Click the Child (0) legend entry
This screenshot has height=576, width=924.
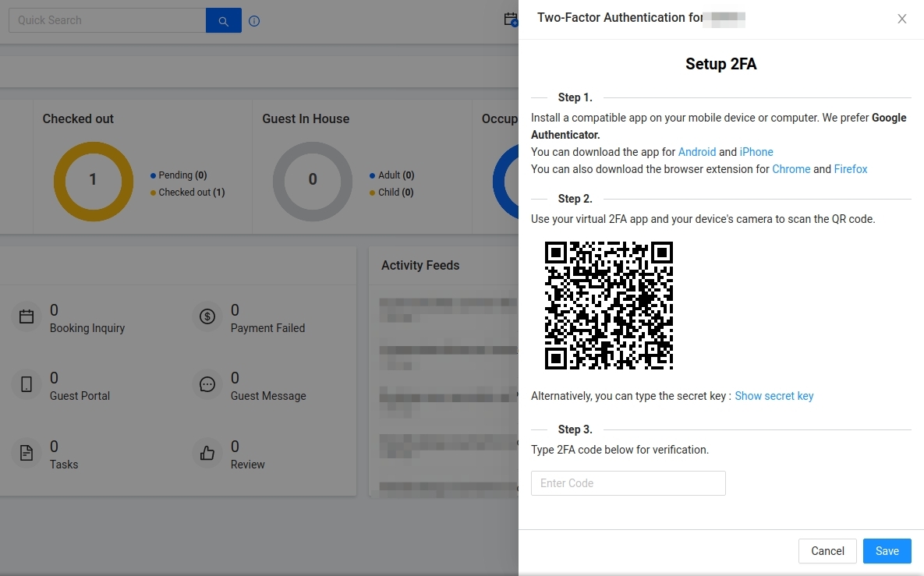tap(391, 192)
